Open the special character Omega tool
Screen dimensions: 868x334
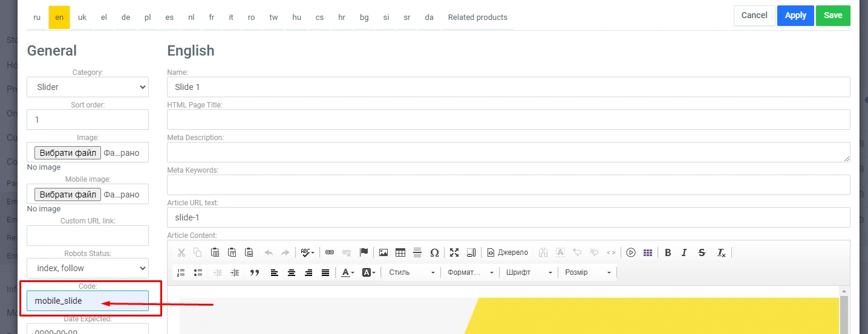[x=434, y=252]
